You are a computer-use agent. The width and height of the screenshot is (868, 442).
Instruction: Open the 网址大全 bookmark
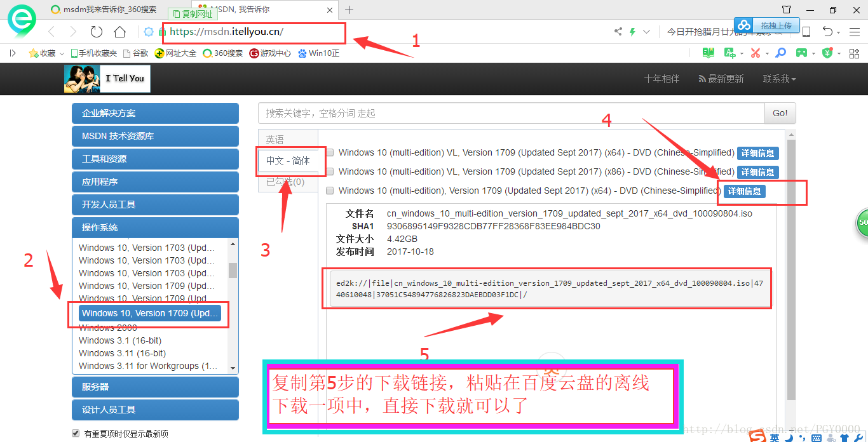[176, 53]
